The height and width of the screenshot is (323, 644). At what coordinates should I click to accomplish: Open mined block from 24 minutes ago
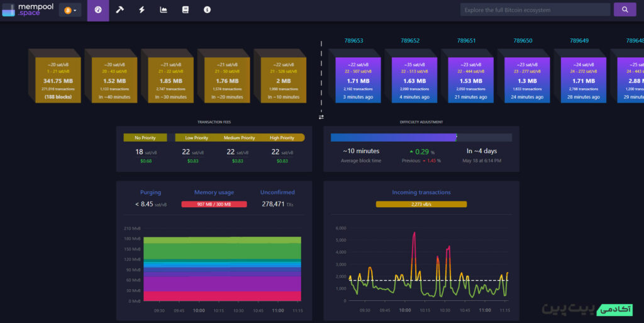pyautogui.click(x=527, y=80)
